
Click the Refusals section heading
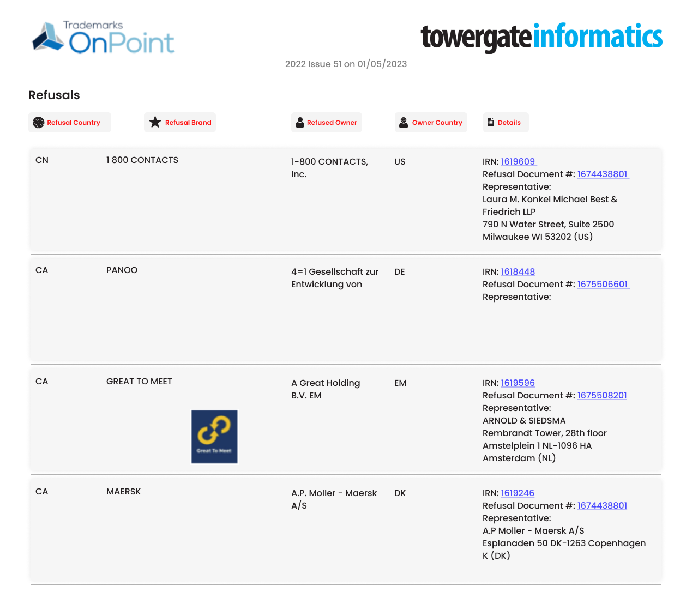tap(54, 95)
